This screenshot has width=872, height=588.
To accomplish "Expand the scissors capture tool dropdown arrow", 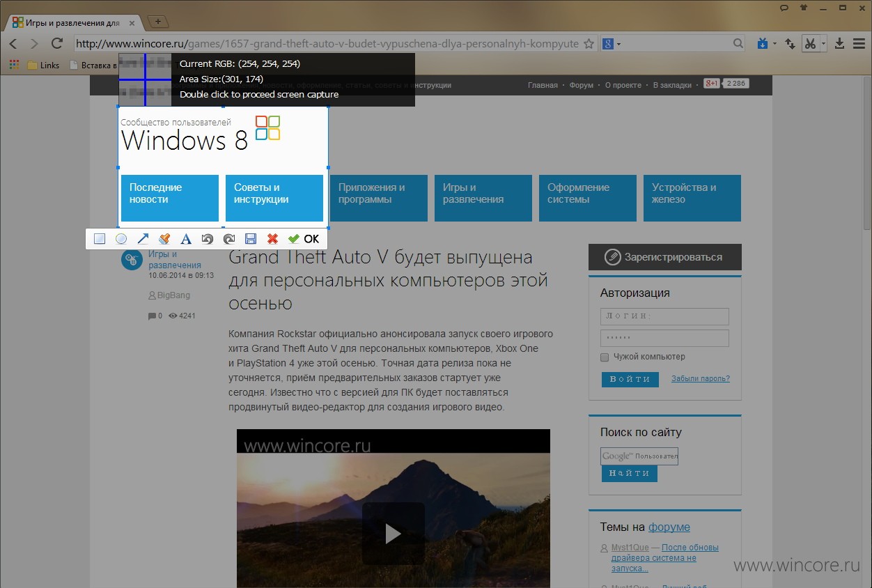I will [x=823, y=44].
